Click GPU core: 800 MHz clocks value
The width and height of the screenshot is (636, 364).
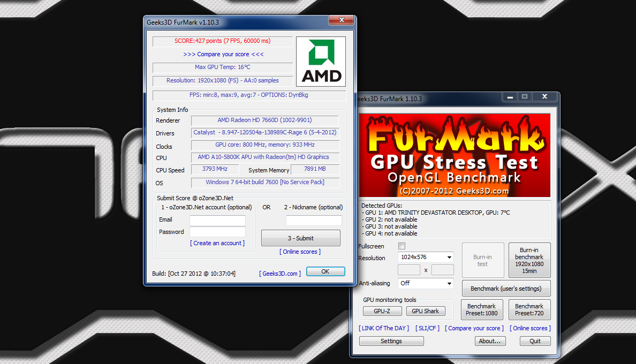tap(265, 145)
